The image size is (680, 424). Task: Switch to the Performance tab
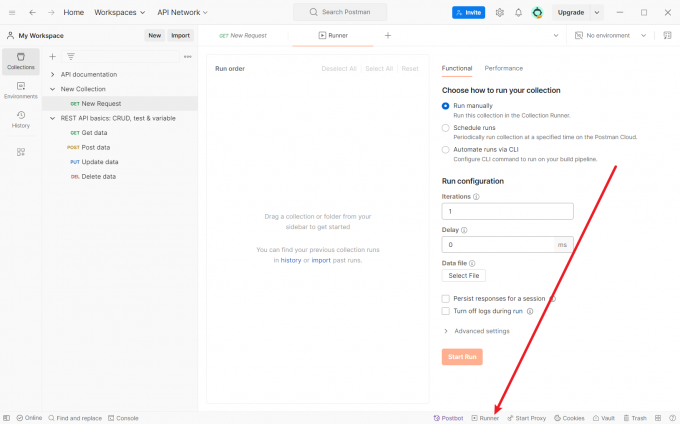click(503, 68)
